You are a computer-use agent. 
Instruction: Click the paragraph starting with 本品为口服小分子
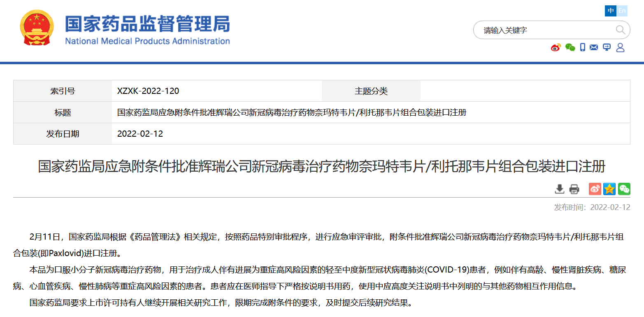tap(320, 278)
